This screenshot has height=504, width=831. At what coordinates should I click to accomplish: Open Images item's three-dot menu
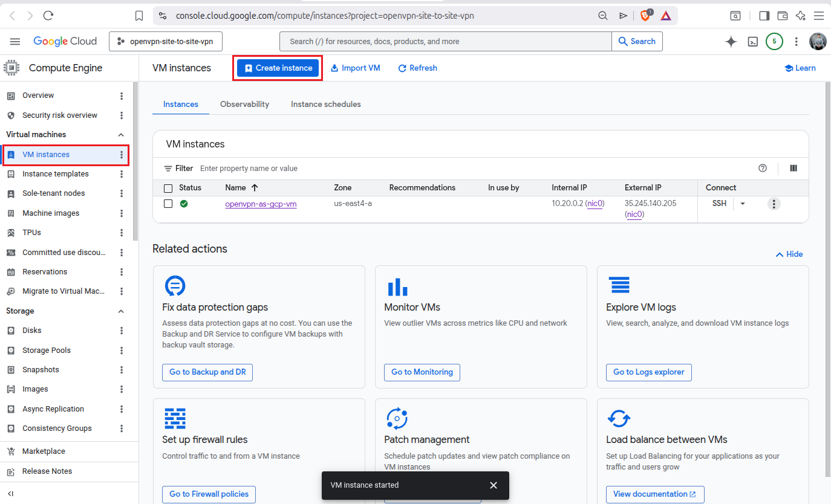(122, 389)
